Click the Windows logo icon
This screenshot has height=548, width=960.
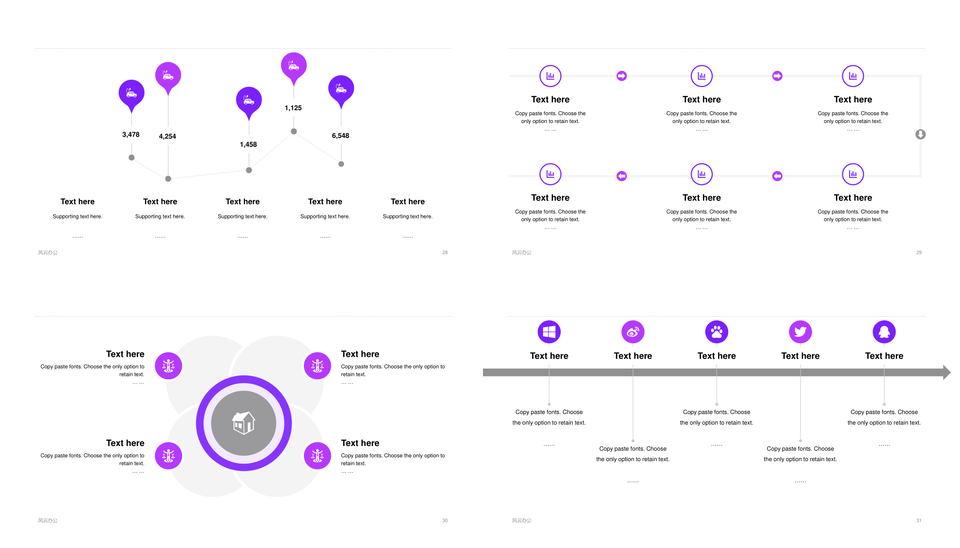(549, 332)
